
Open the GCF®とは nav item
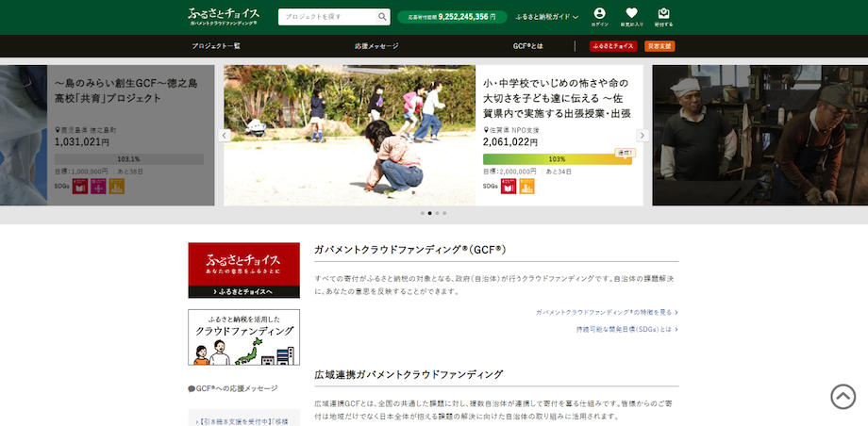pos(528,46)
